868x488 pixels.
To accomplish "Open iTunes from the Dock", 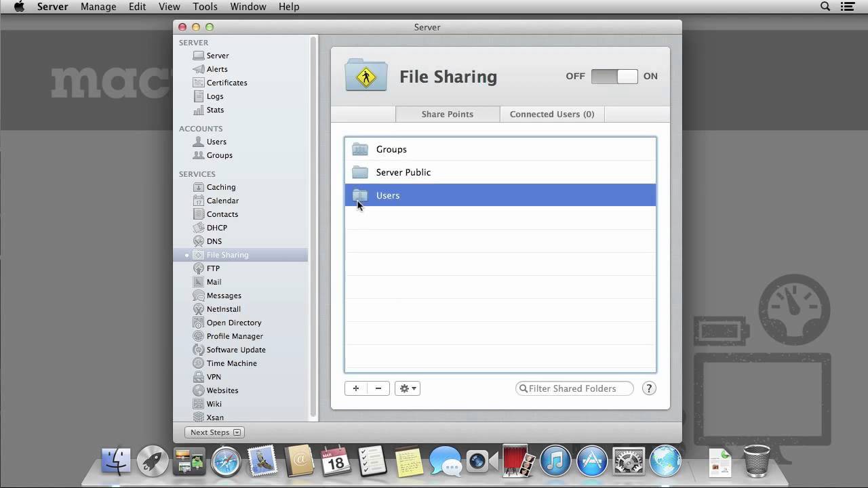I will click(x=555, y=462).
